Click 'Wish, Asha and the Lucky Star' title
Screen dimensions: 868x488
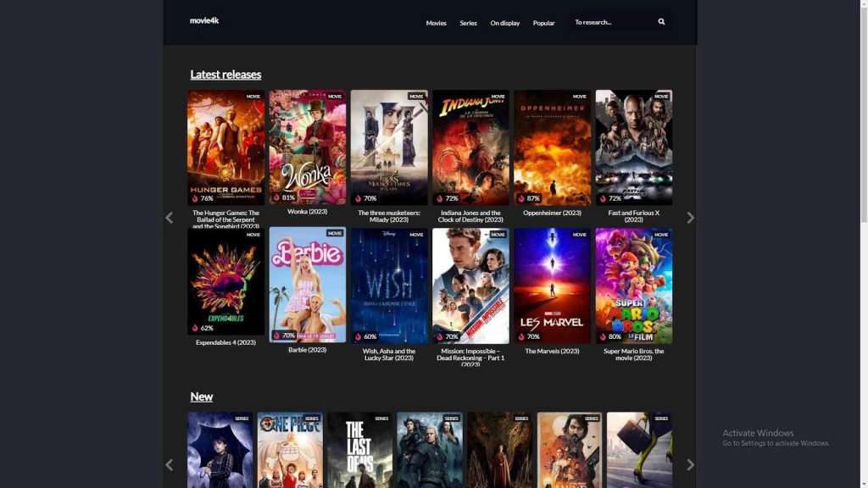[389, 354]
